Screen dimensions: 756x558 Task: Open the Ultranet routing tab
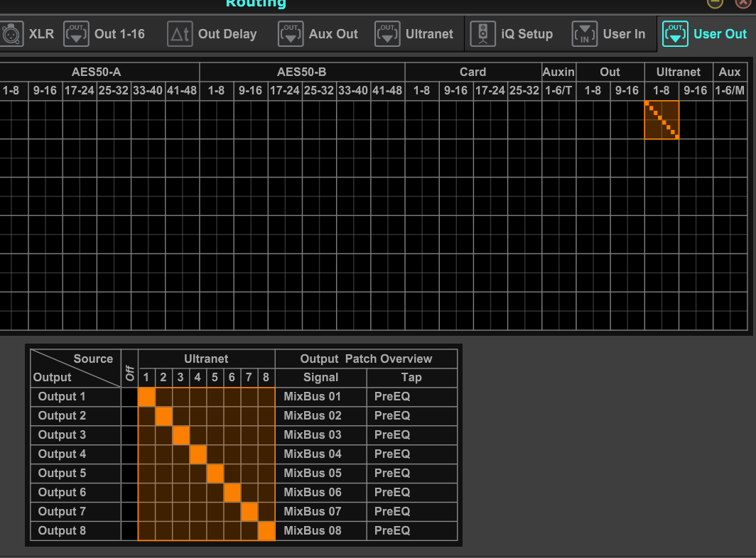[x=430, y=34]
